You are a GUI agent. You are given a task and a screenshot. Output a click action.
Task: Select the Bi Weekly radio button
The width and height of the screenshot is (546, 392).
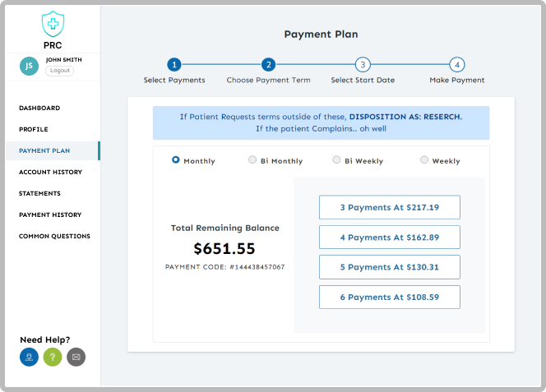point(336,160)
